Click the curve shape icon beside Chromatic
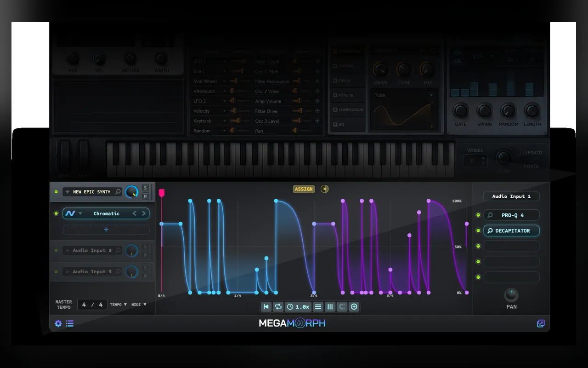The image size is (588, 368). click(x=70, y=213)
